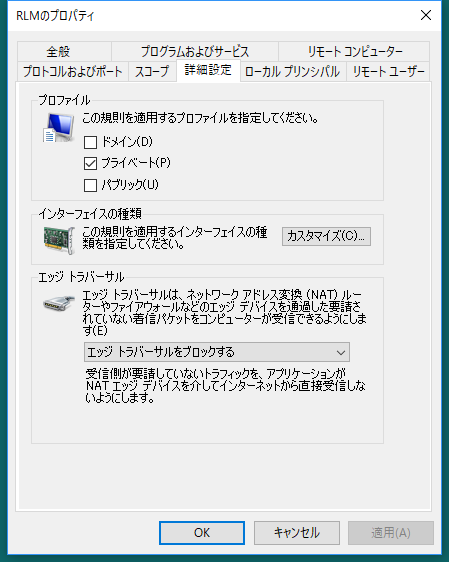The height and width of the screenshot is (562, 449).
Task: Enable the ドメイン(D) profile checkbox
Action: [x=90, y=142]
